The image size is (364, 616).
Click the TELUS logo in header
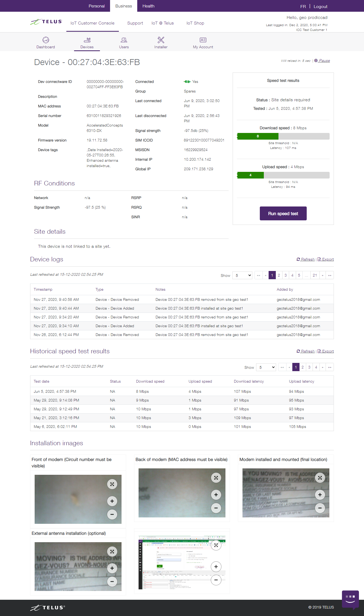click(x=46, y=22)
